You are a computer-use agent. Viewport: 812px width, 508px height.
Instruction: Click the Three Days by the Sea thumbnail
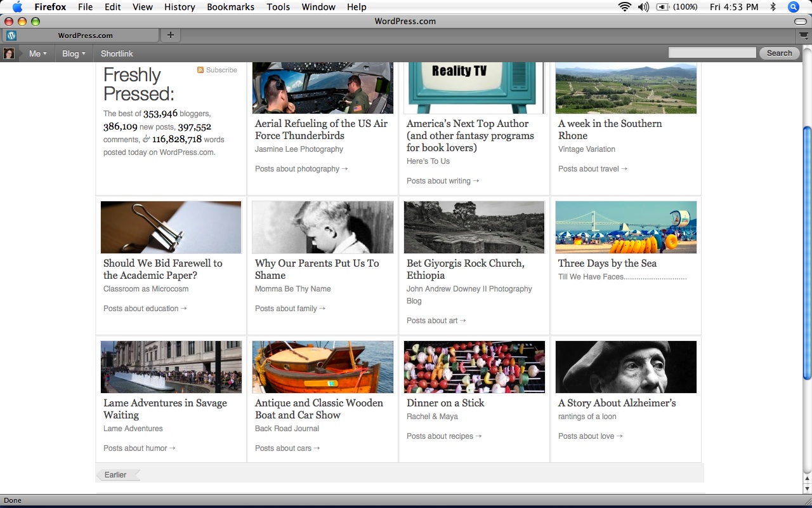point(625,227)
